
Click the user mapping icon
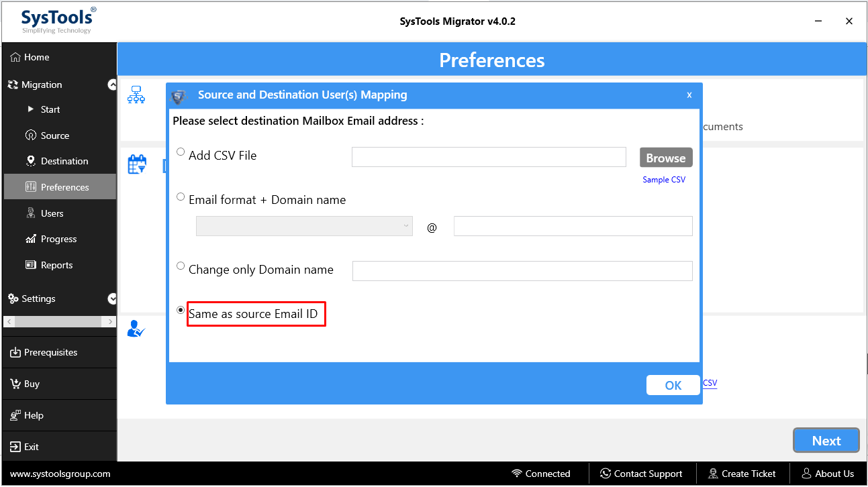(136, 329)
